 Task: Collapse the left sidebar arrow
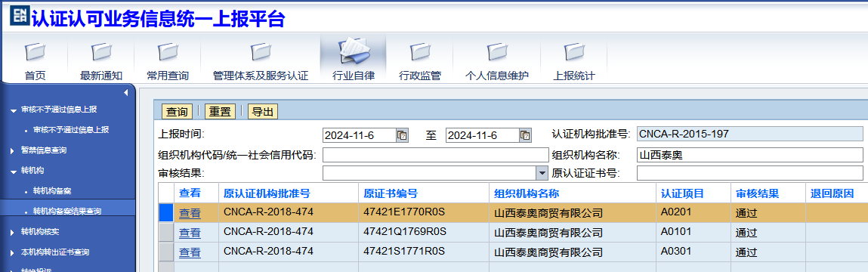coord(125,92)
